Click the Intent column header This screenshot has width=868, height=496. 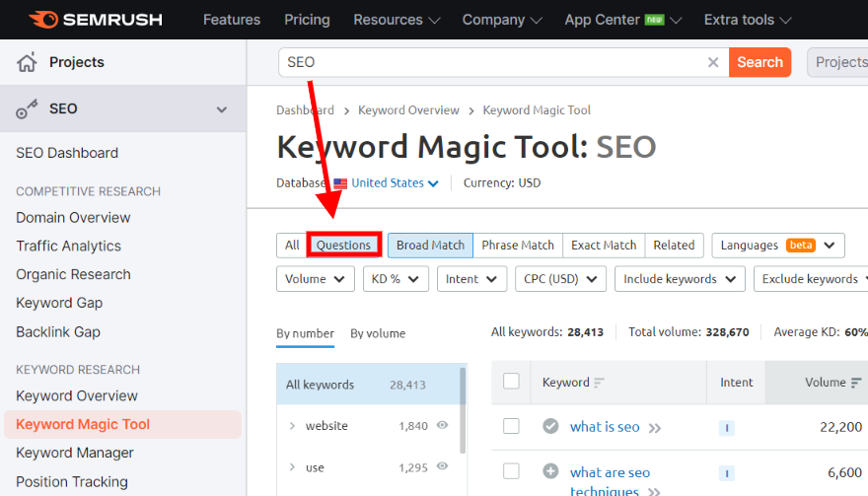[736, 382]
